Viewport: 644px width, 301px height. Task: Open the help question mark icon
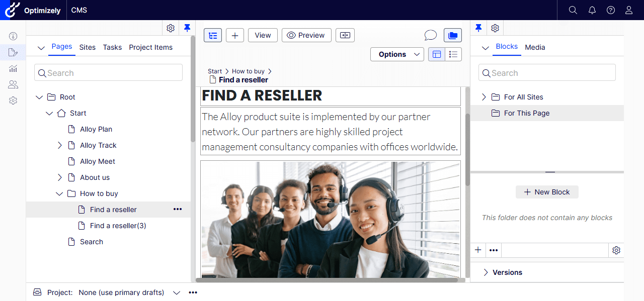click(611, 10)
